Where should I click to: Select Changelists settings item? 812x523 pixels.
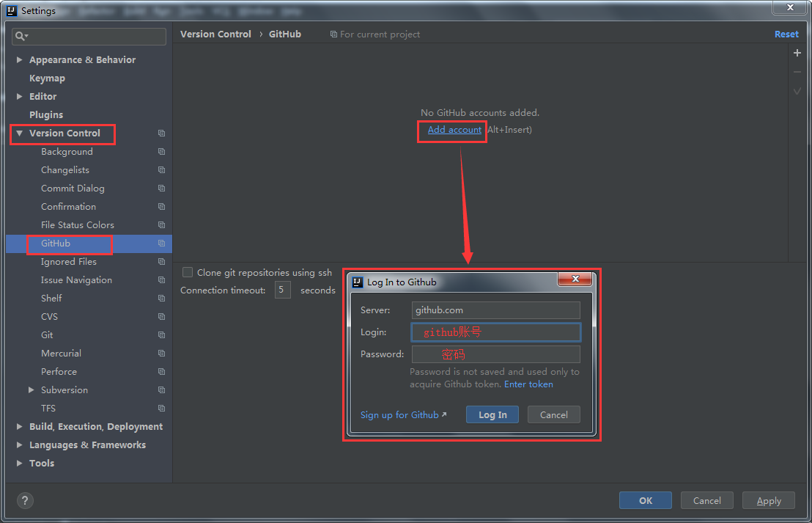[x=64, y=170]
